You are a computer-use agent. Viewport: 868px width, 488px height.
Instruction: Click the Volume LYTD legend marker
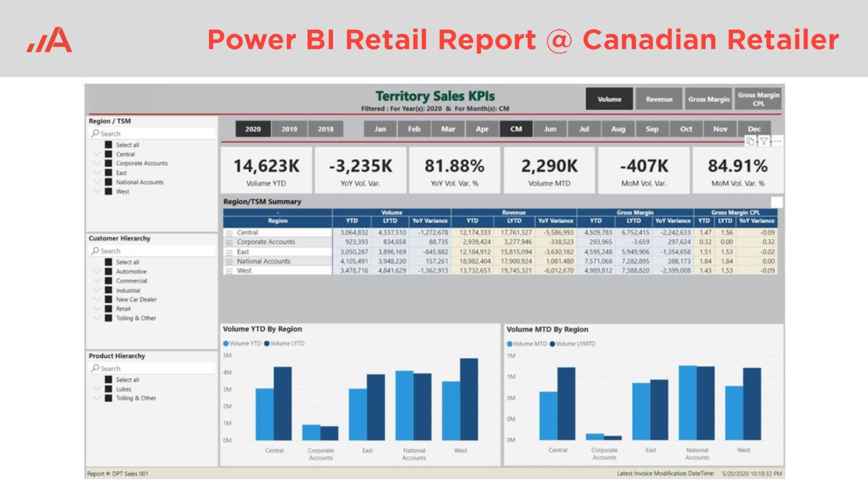(267, 344)
